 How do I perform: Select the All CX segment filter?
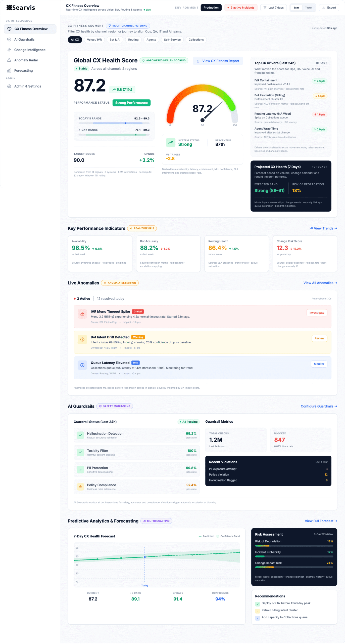pos(75,40)
